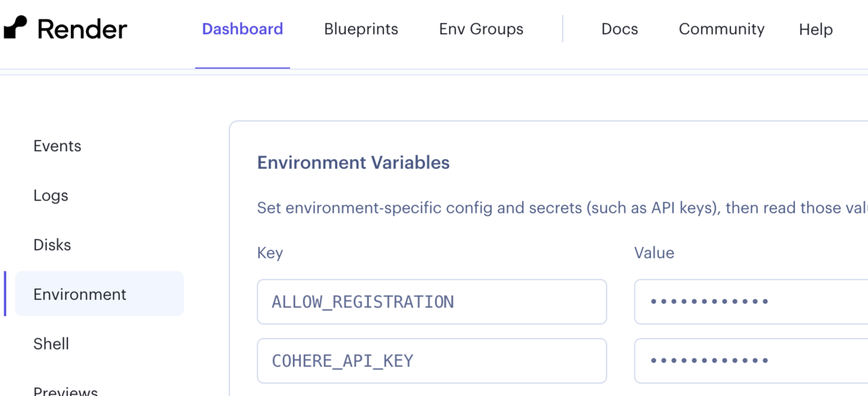Select Events in the sidebar
This screenshot has width=868, height=396.
[x=57, y=146]
